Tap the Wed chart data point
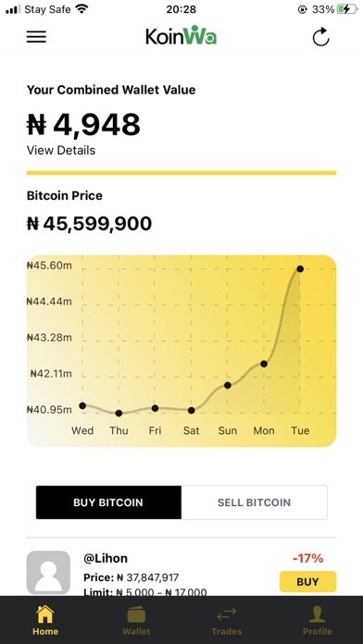This screenshot has width=363, height=644. (82, 406)
